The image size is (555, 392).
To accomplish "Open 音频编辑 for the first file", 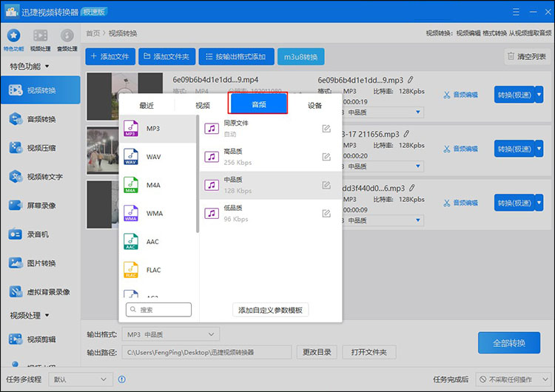I will (460, 95).
